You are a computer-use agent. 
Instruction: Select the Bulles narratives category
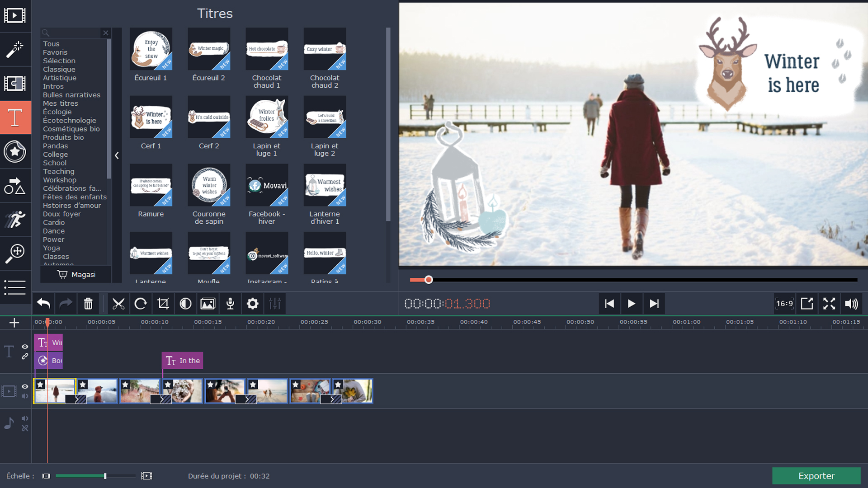pyautogui.click(x=71, y=95)
